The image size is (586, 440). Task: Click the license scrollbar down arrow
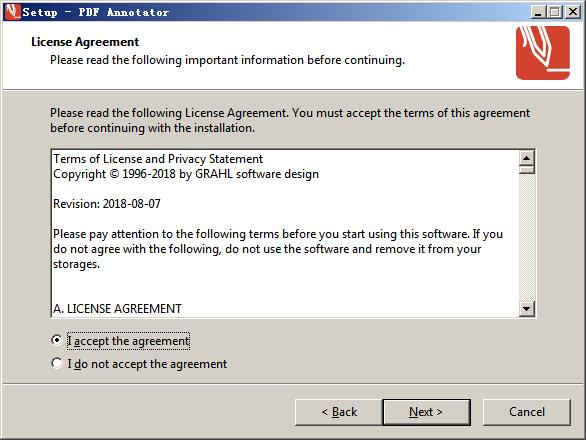pyautogui.click(x=527, y=309)
